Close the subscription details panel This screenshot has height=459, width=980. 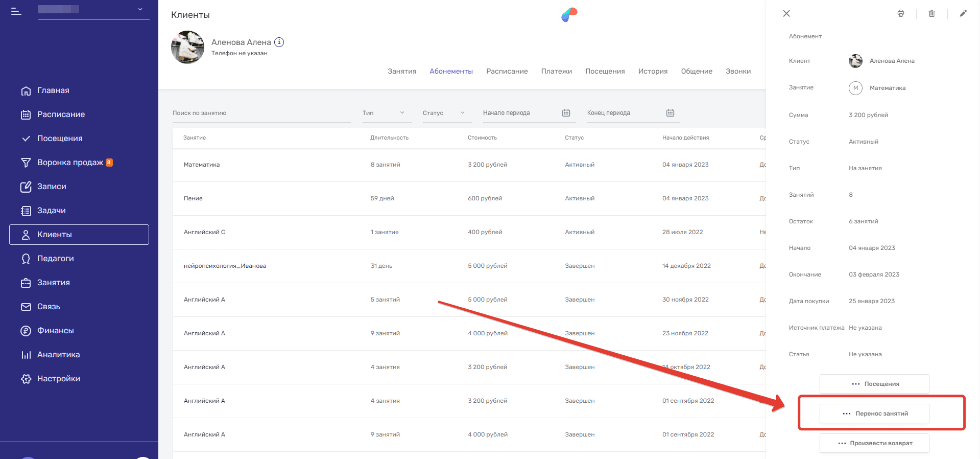click(x=786, y=14)
